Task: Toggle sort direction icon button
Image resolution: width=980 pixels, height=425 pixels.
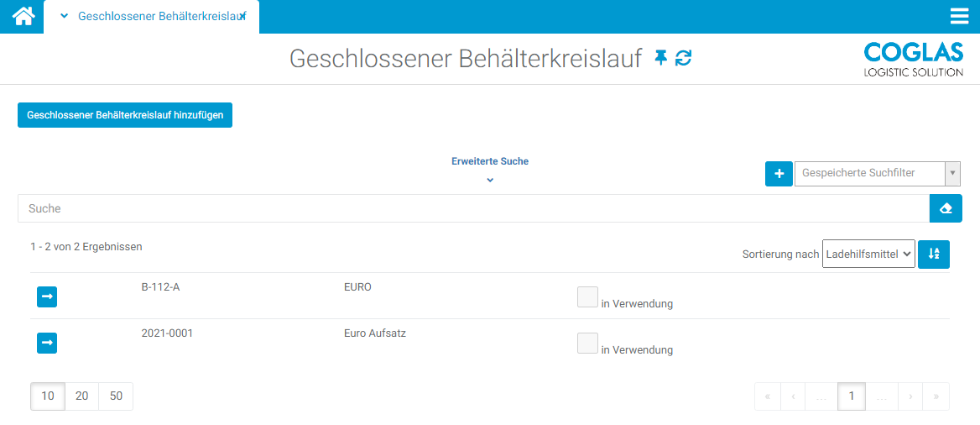Action: 934,254
